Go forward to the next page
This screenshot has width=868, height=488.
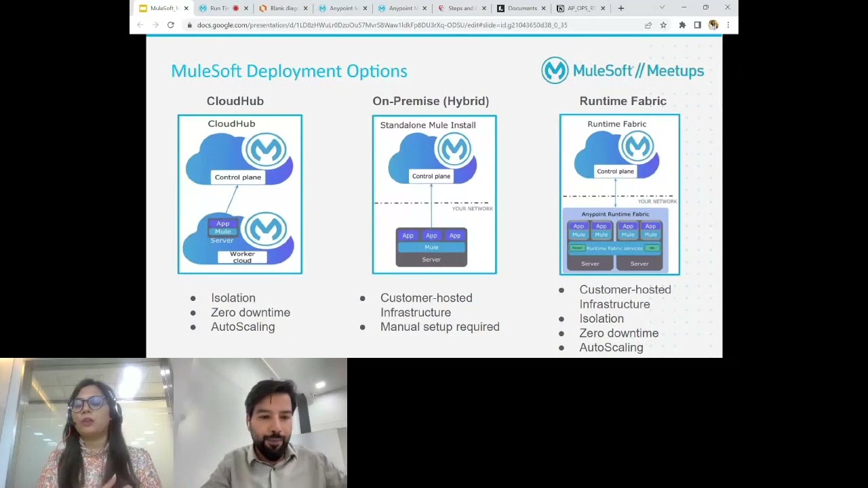coord(155,25)
